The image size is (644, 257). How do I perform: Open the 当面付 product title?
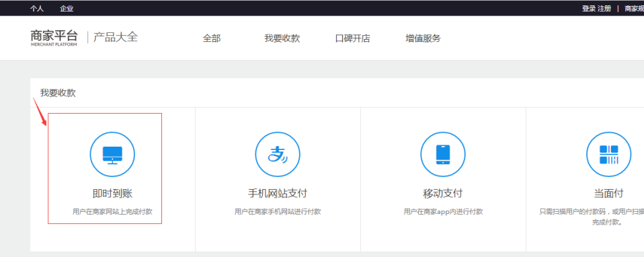pos(608,193)
